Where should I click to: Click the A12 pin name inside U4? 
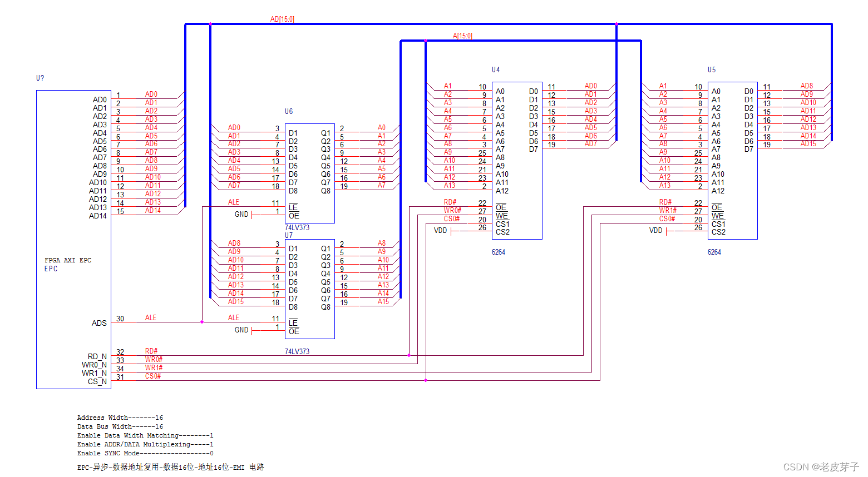(502, 191)
